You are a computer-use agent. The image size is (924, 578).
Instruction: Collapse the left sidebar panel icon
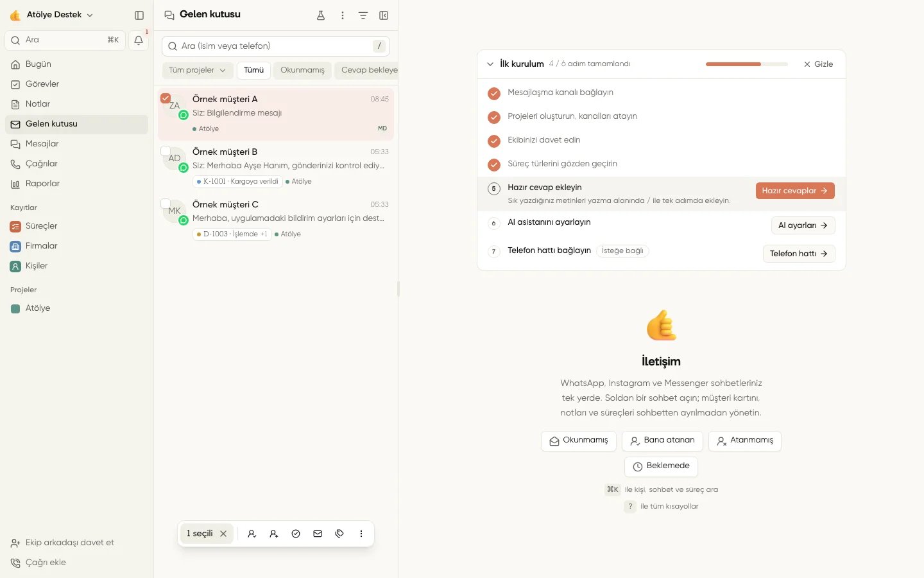[x=139, y=15]
